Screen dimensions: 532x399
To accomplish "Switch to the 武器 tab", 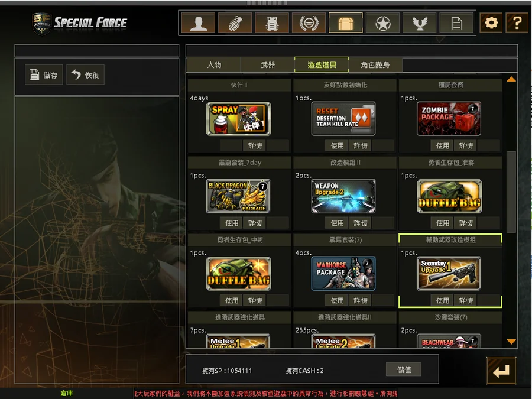I will tap(268, 65).
